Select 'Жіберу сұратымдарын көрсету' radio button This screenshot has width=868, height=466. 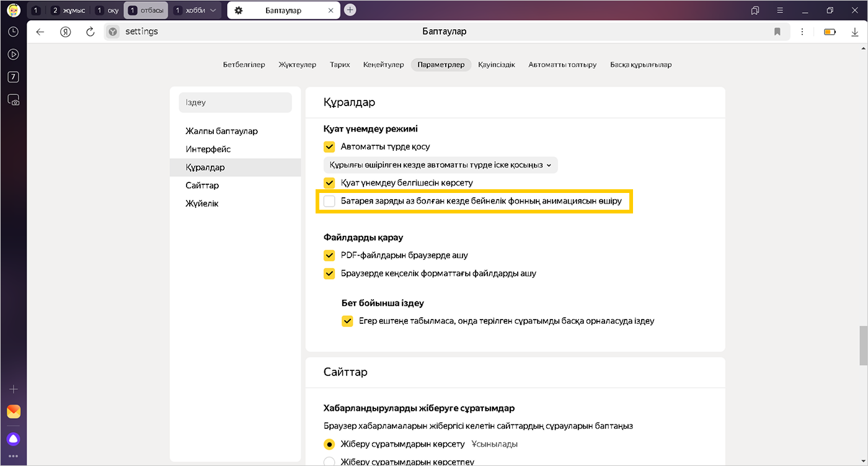[x=329, y=444]
